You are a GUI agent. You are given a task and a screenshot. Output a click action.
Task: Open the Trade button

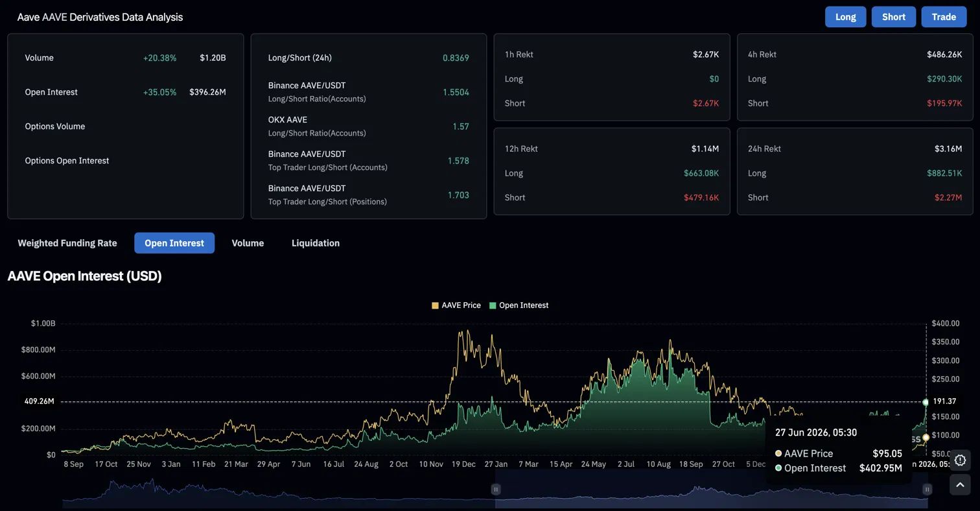[x=944, y=17]
